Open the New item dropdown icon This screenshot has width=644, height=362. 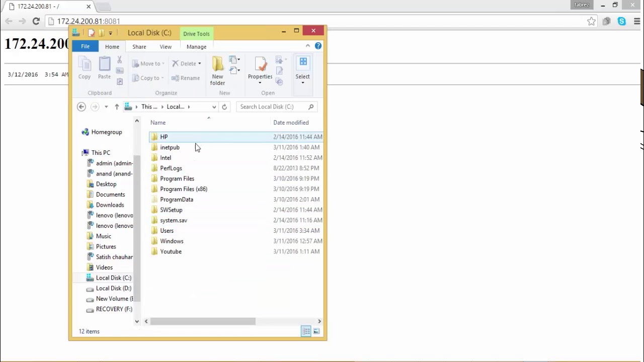pyautogui.click(x=234, y=59)
